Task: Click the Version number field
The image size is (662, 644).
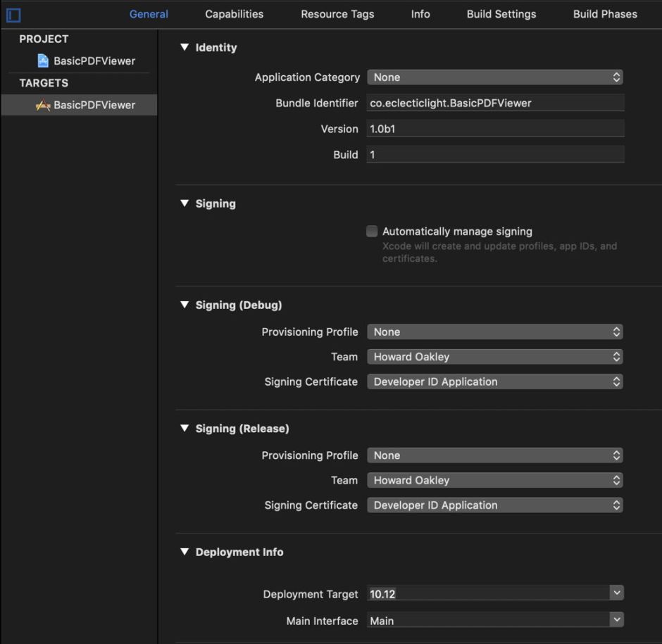Action: (494, 130)
